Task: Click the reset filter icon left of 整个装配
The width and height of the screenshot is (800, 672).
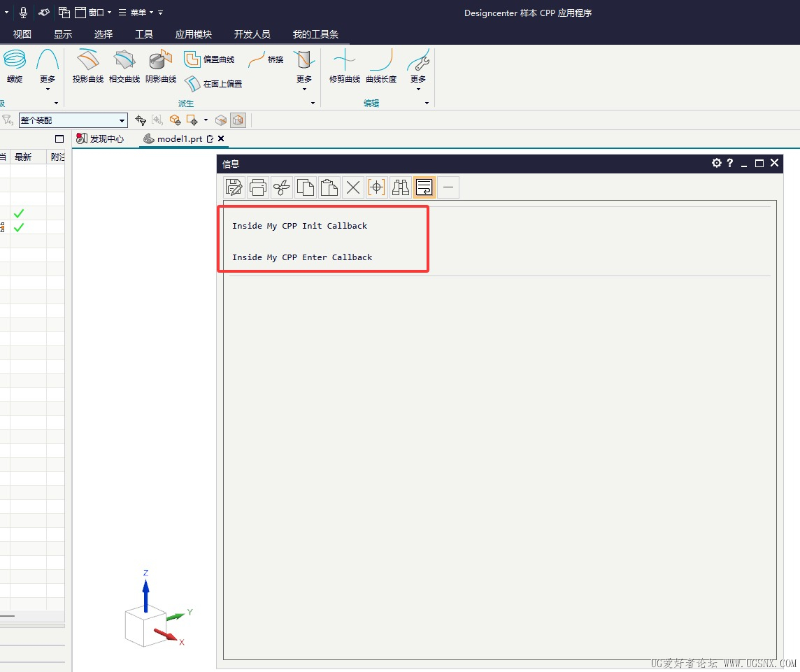Action: click(8, 120)
